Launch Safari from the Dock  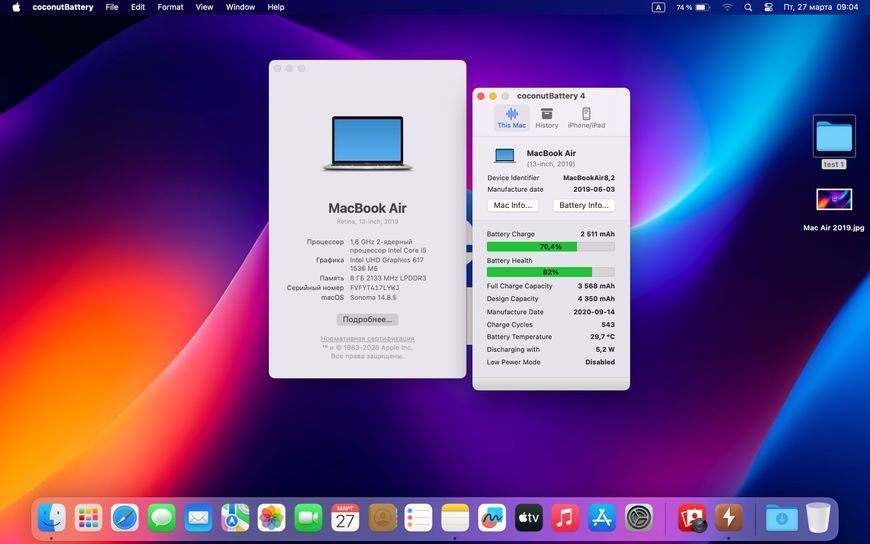(x=125, y=518)
